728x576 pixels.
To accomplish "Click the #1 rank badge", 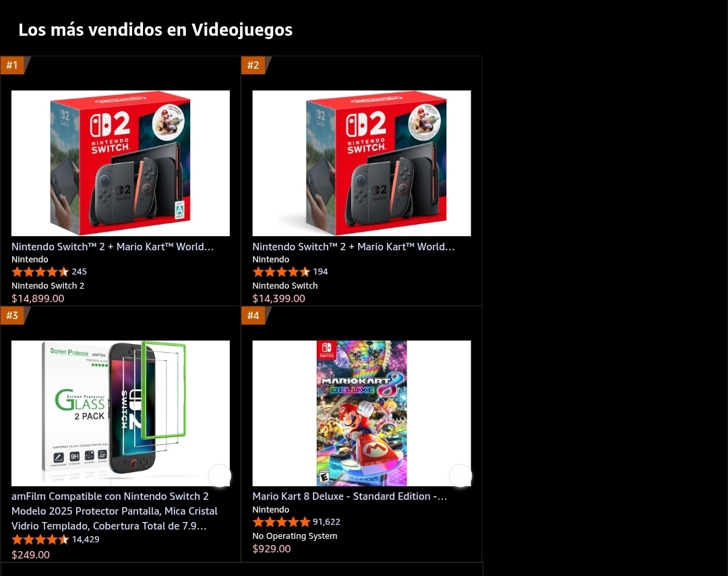I will coord(13,65).
